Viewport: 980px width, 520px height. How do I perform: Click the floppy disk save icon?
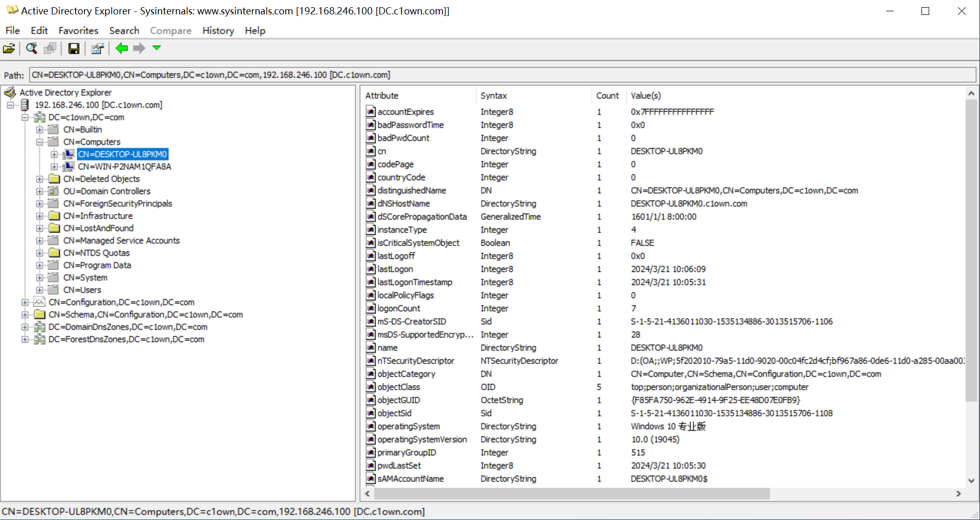pos(74,49)
